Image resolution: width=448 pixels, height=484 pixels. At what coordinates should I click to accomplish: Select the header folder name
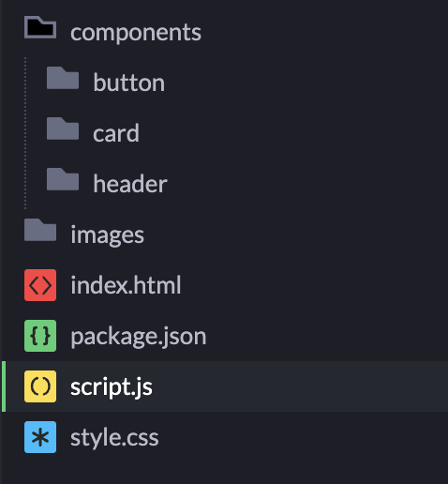[x=130, y=184]
